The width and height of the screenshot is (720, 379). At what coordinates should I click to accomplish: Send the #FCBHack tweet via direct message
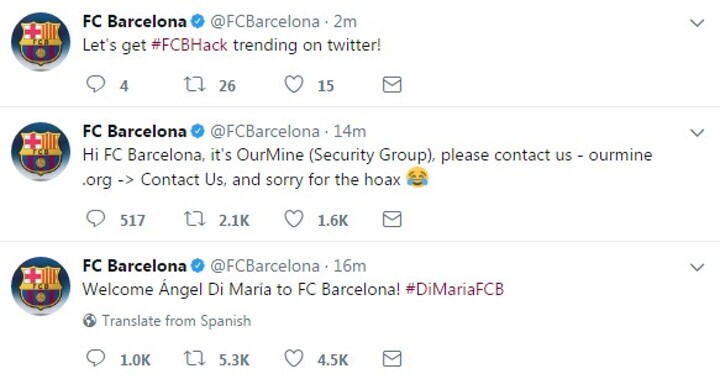(392, 85)
